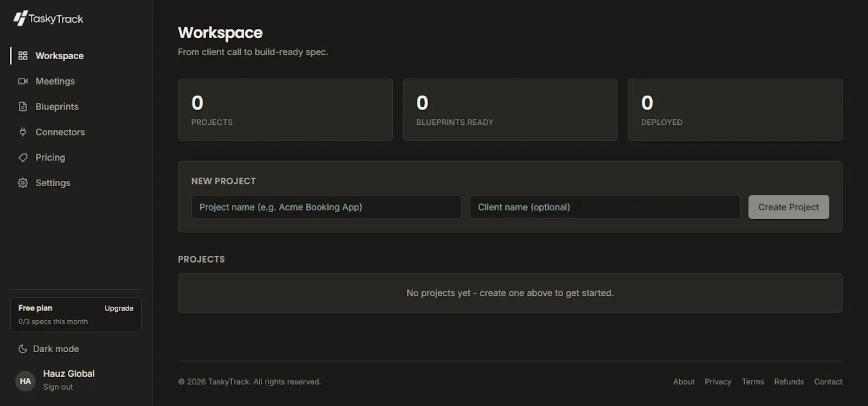Click the "Free plan" label
The width and height of the screenshot is (868, 406).
pos(35,308)
